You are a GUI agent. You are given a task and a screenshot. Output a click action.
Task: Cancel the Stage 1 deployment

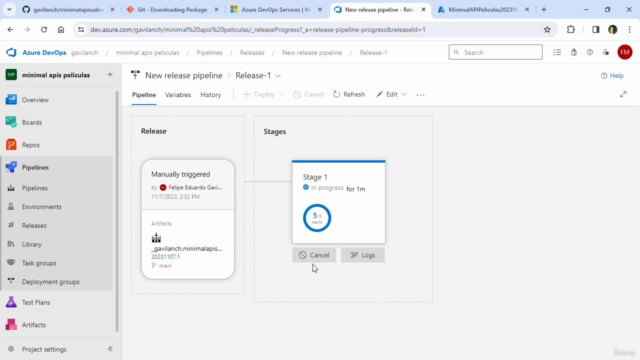(x=314, y=255)
